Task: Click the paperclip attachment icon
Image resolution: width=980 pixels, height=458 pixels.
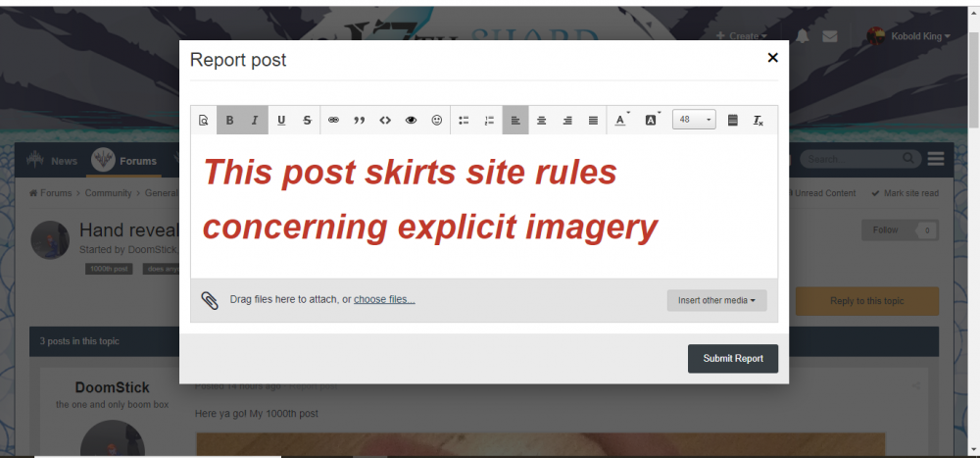Action: pos(210,300)
